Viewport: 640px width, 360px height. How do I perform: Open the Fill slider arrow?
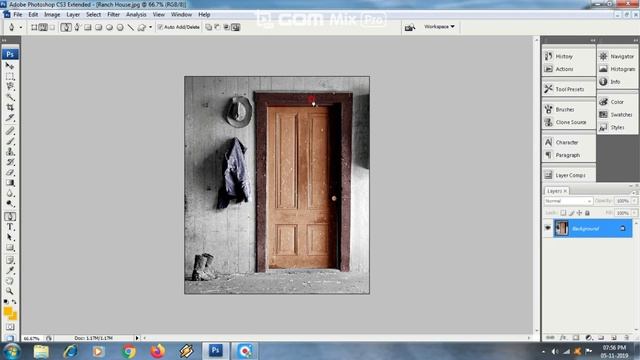coord(634,213)
